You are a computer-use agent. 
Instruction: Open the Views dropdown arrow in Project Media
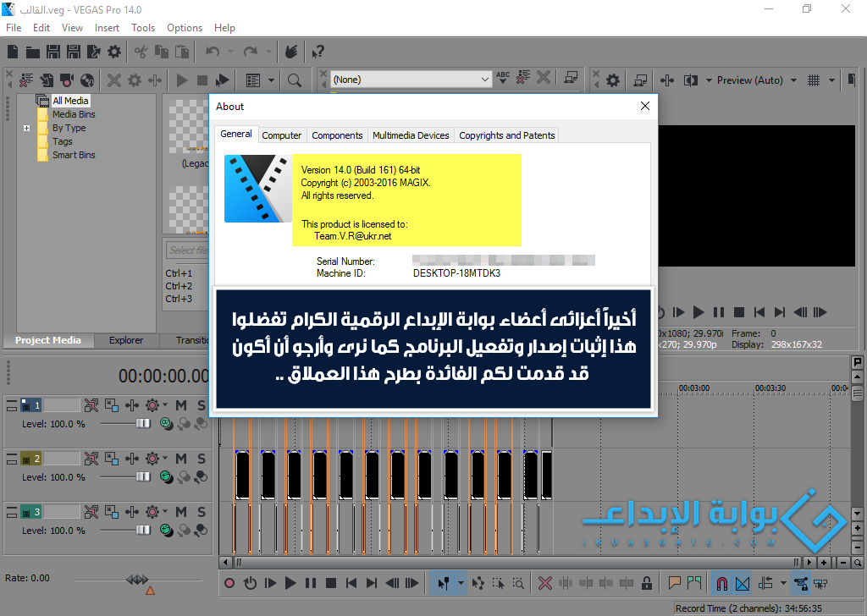(271, 80)
